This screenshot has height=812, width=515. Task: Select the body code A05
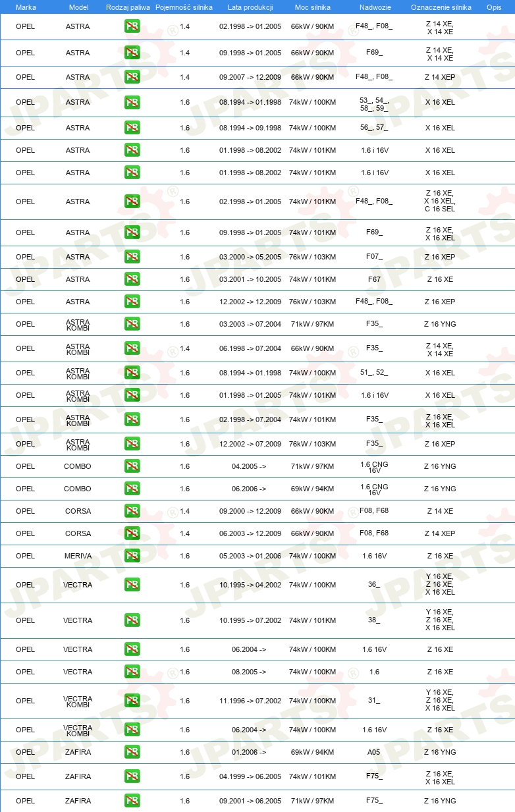click(374, 752)
